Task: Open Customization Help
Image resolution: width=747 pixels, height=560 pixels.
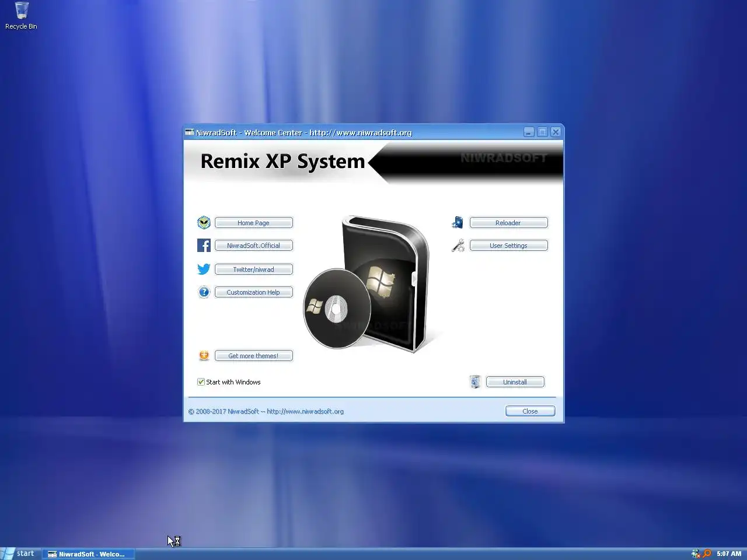Action: [253, 292]
